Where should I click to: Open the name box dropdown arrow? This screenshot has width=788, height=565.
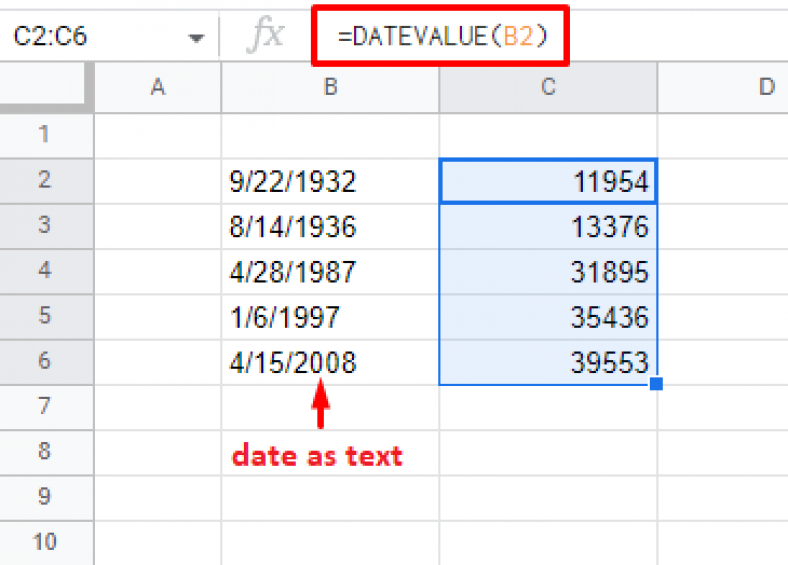pos(196,38)
